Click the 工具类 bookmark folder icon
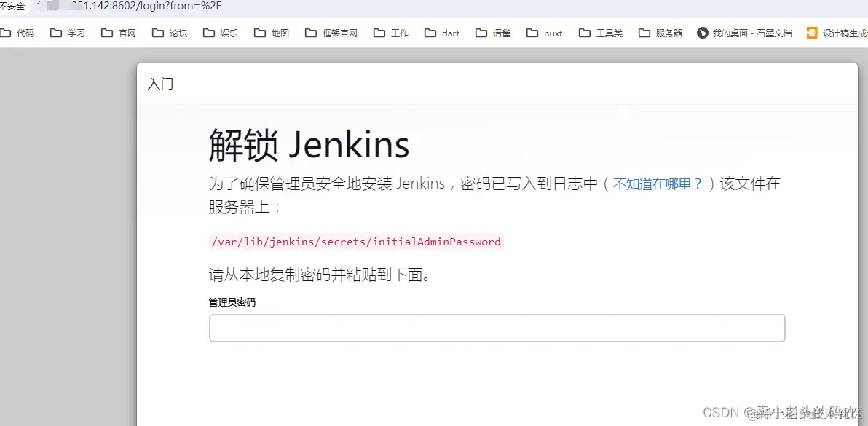868x426 pixels. (x=585, y=32)
